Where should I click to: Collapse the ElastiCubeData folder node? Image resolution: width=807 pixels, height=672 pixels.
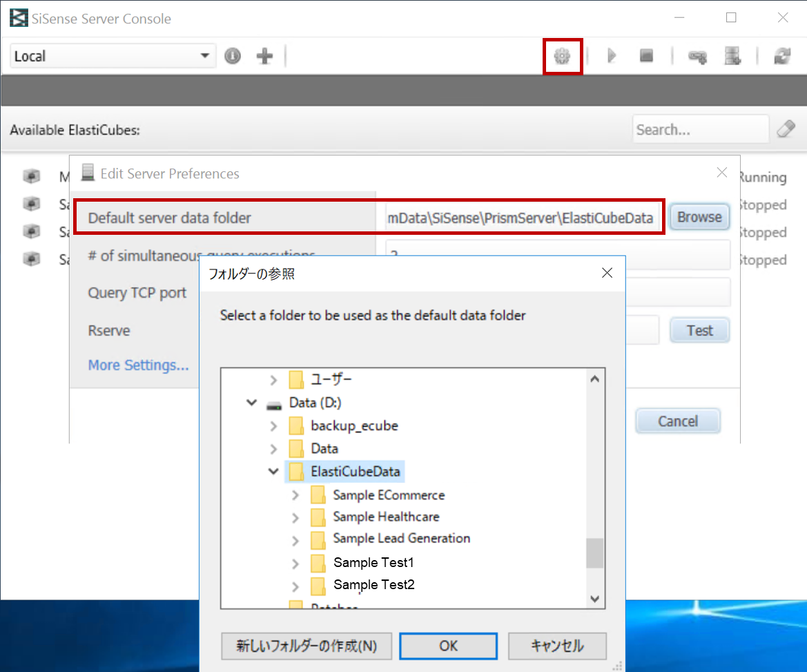tap(273, 471)
